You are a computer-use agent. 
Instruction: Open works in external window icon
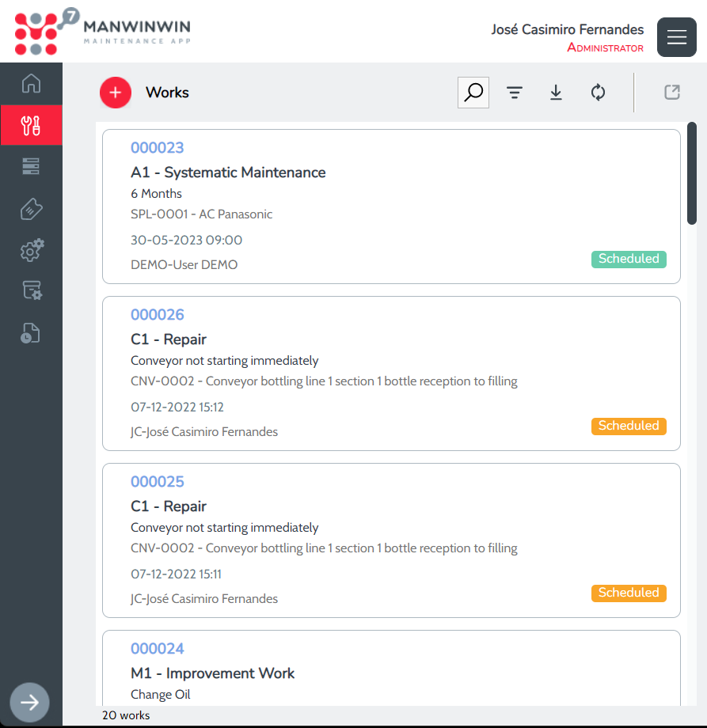click(x=671, y=93)
